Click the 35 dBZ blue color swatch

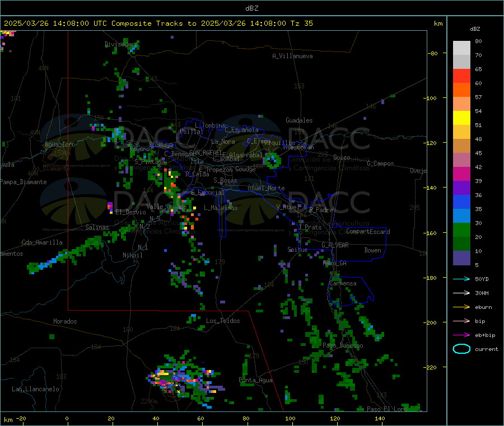(x=461, y=202)
